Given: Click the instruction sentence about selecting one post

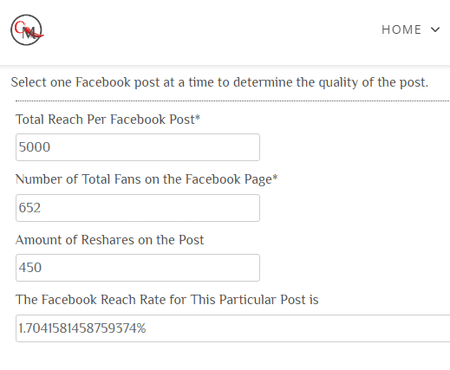Looking at the screenshot, I should point(219,82).
